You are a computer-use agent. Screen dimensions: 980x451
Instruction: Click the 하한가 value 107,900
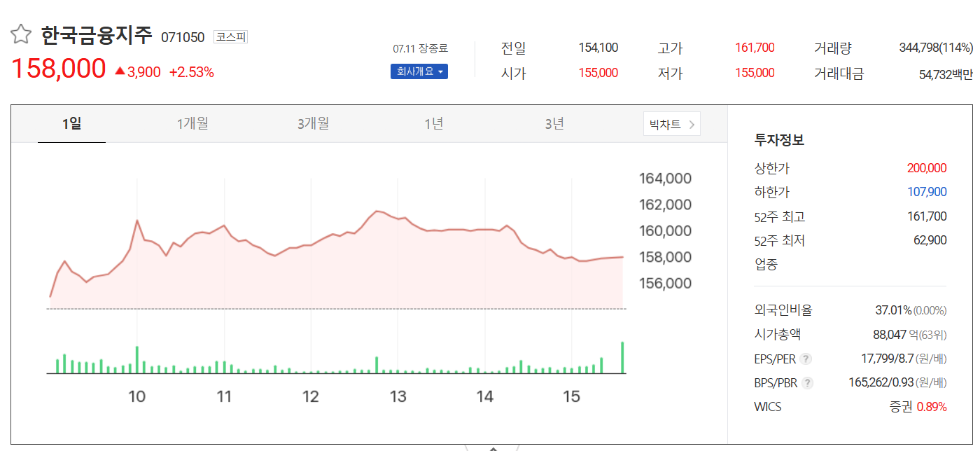[927, 192]
